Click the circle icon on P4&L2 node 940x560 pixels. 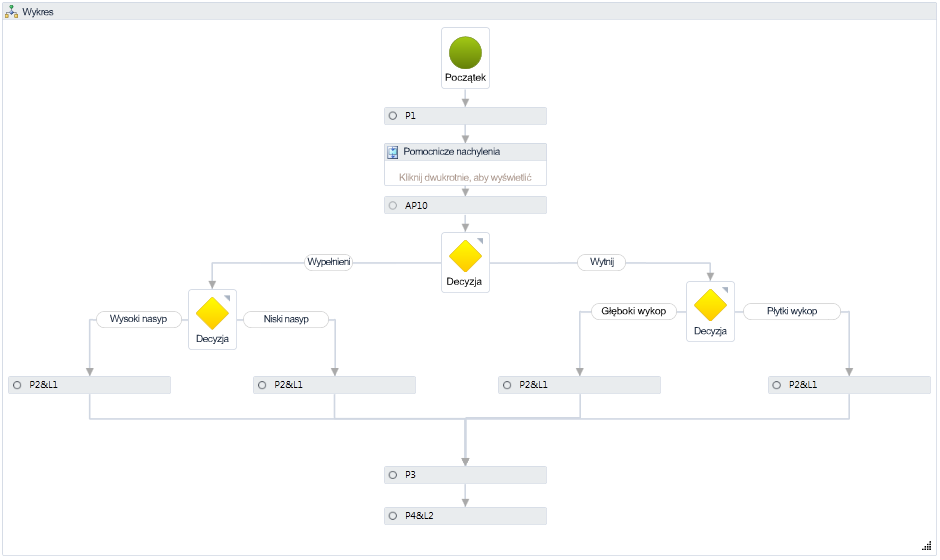393,516
